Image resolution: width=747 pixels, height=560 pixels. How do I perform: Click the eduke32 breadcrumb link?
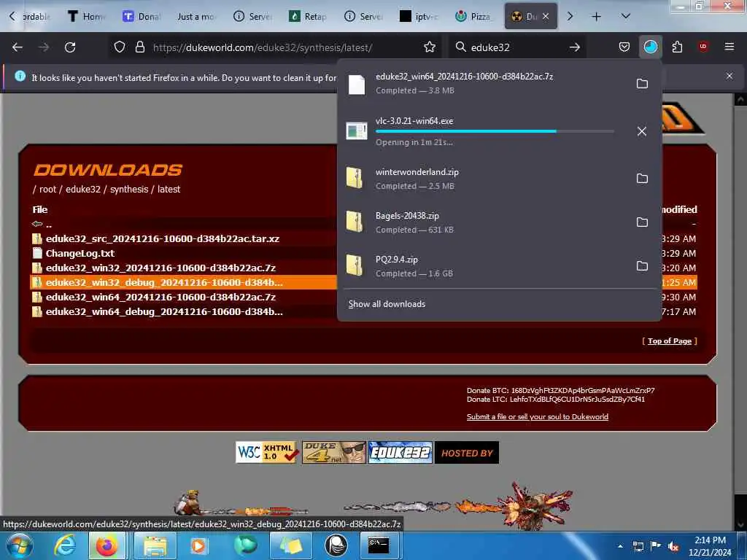[x=83, y=190]
